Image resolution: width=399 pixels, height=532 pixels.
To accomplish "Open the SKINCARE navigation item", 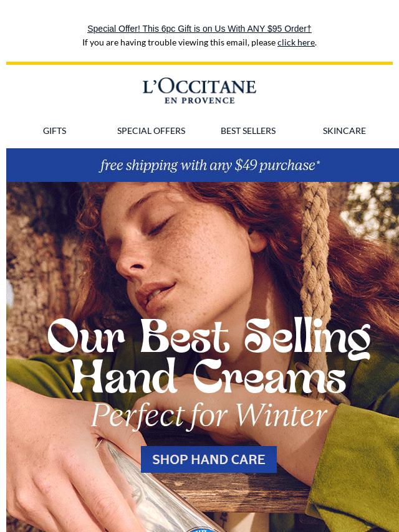I will pyautogui.click(x=344, y=131).
